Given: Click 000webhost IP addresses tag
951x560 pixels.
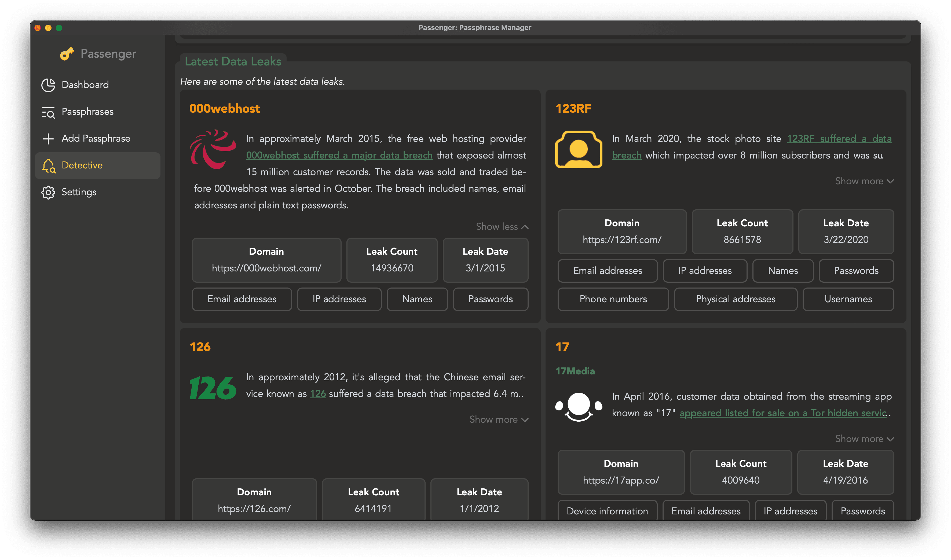Looking at the screenshot, I should point(339,299).
